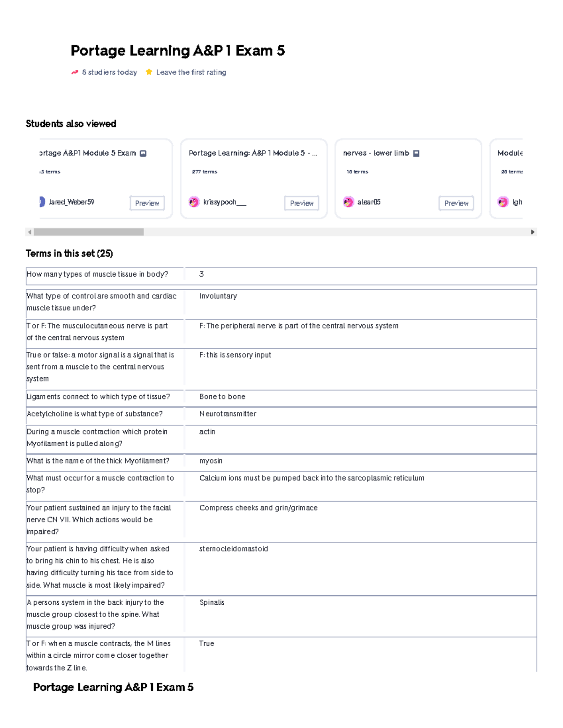Open Portage Learning: A&P 1 Module 5 card title
Image resolution: width=563 pixels, height=728 pixels.
[x=252, y=153]
